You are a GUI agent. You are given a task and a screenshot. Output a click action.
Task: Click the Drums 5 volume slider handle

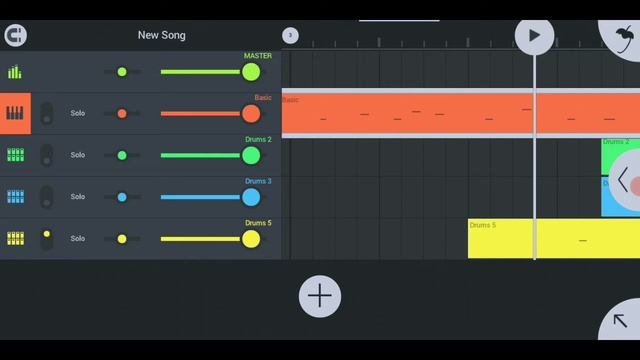pos(251,239)
